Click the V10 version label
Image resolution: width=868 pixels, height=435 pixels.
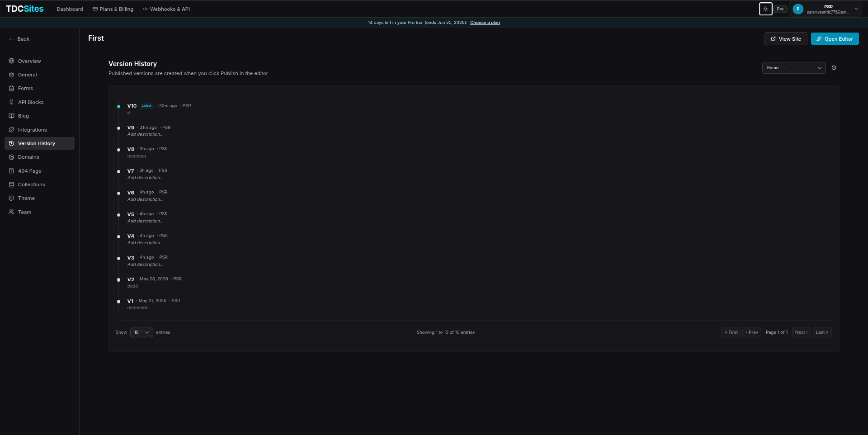132,106
